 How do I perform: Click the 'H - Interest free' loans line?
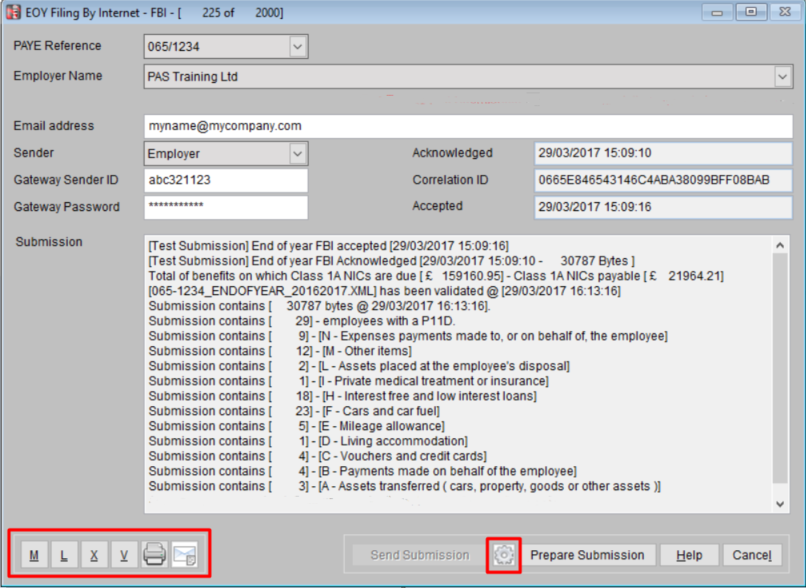(342, 396)
